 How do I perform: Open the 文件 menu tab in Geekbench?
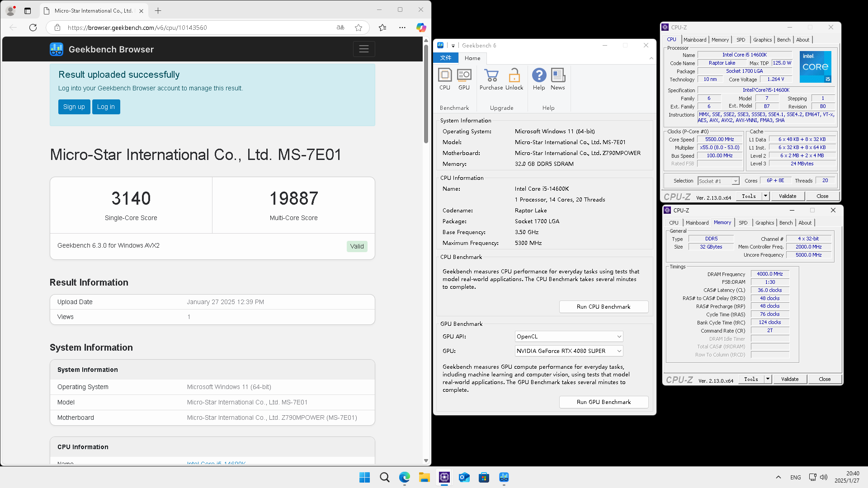[446, 58]
